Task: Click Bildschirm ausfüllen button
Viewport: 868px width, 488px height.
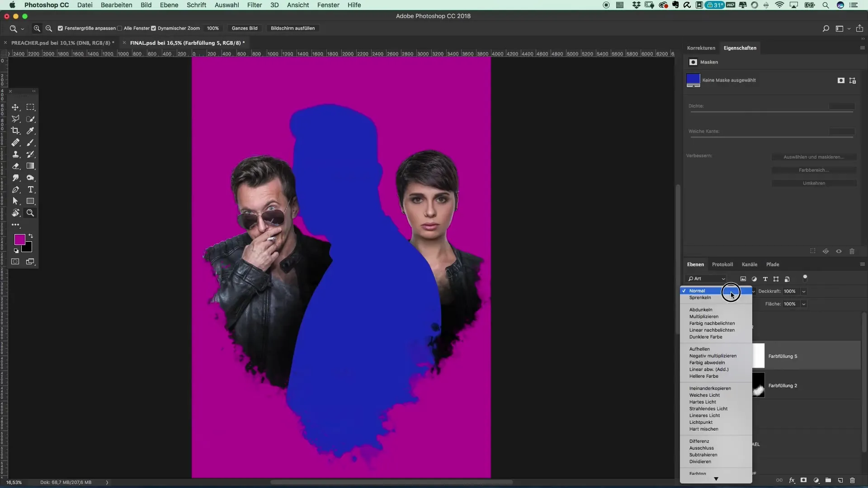Action: pos(292,28)
